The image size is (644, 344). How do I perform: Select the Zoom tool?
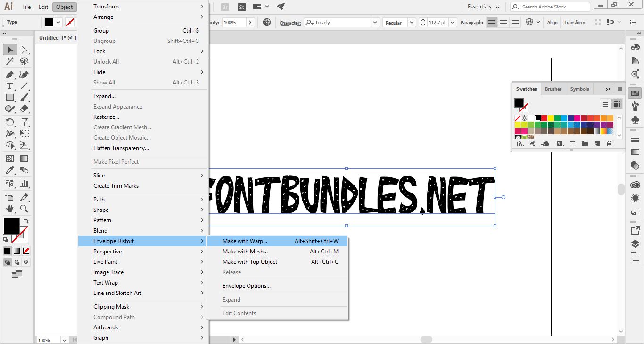24,208
